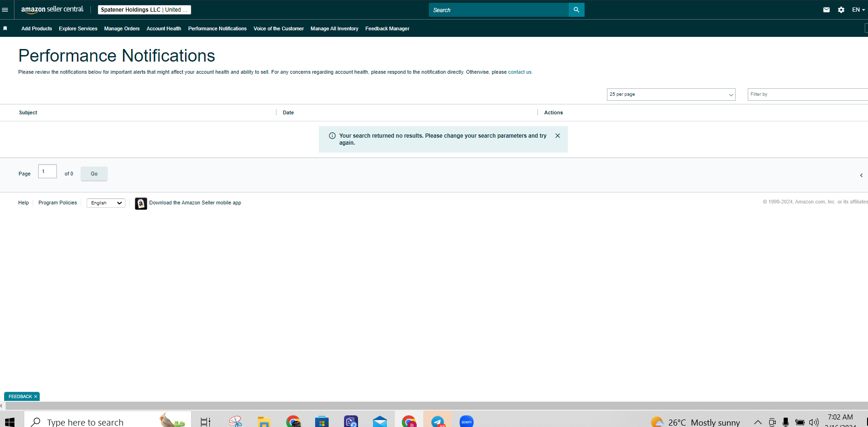Click Download the Amazon Seller mobile app
Viewport: 868px width, 427px height.
(x=195, y=203)
